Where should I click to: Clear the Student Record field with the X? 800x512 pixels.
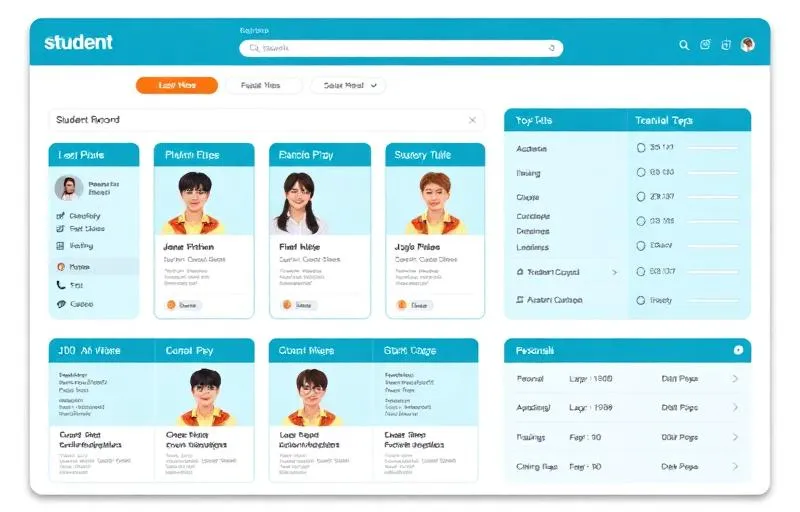(472, 120)
